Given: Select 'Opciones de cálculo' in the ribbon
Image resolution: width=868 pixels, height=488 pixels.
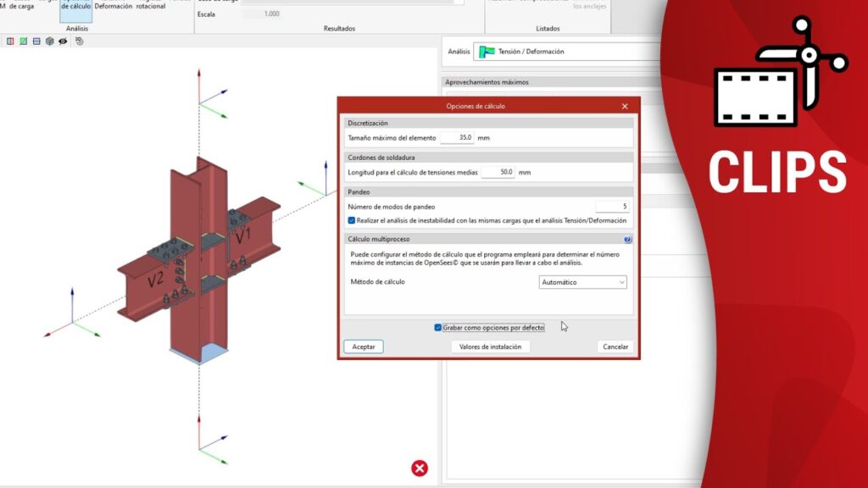Looking at the screenshot, I should [75, 6].
